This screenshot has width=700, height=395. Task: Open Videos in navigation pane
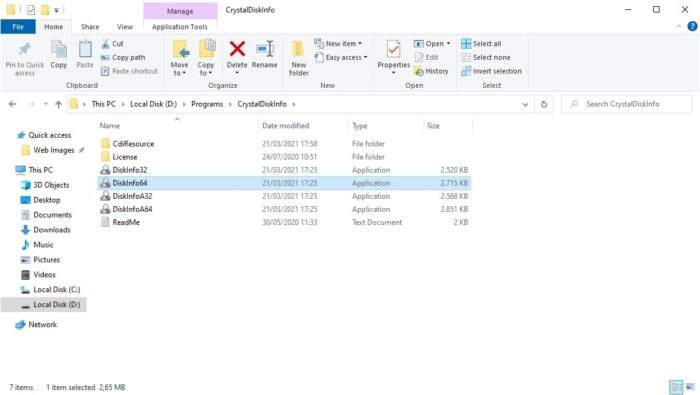[38, 274]
